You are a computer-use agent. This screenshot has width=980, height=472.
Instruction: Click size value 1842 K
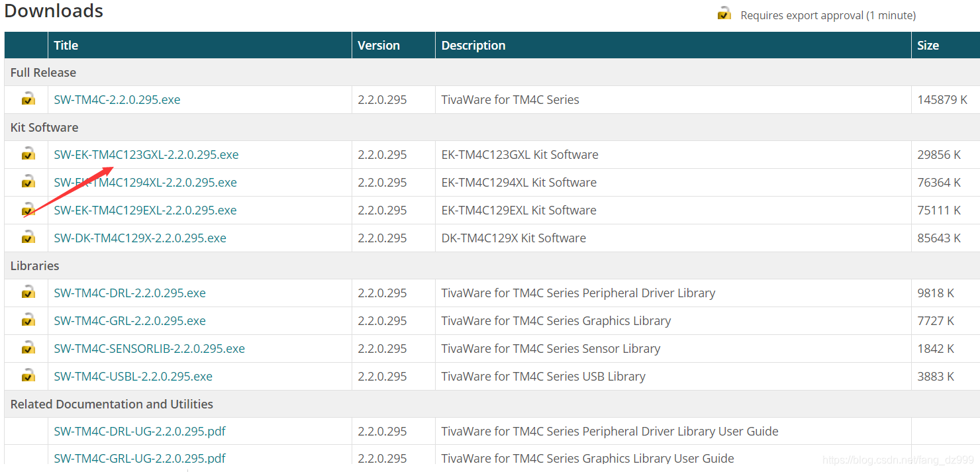[x=936, y=349]
